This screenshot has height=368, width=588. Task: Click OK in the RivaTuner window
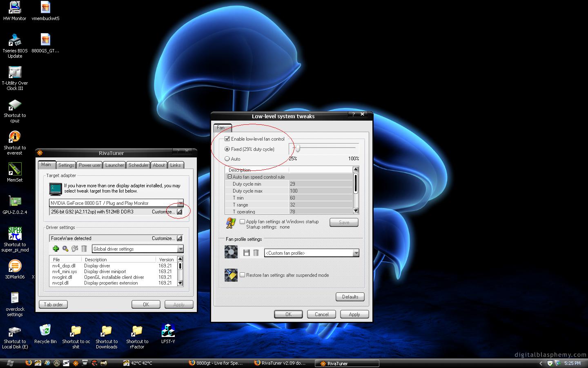[146, 305]
